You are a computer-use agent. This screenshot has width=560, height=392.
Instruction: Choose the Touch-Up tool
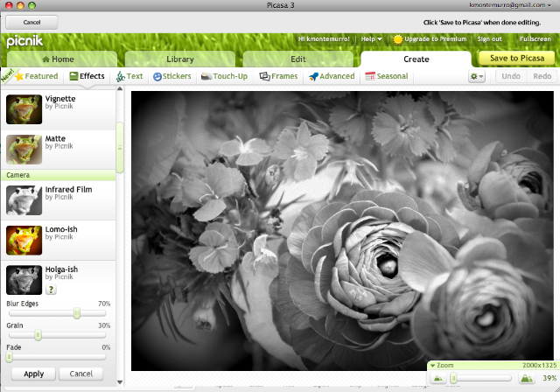click(224, 76)
